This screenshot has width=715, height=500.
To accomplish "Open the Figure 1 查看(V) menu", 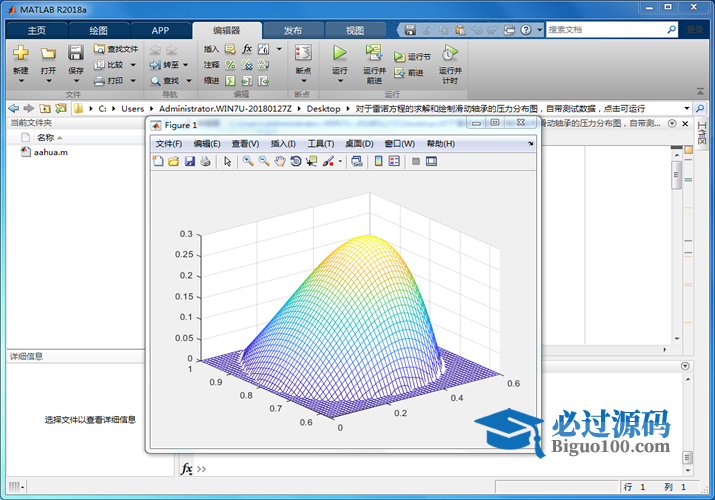I will point(245,144).
